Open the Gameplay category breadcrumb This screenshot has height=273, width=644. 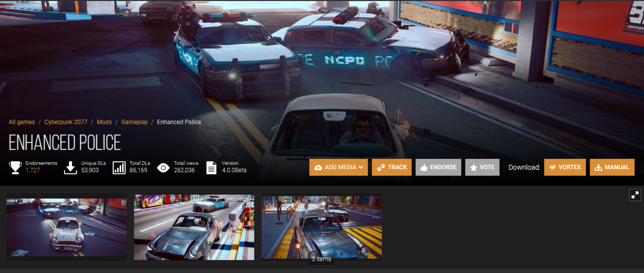point(134,122)
